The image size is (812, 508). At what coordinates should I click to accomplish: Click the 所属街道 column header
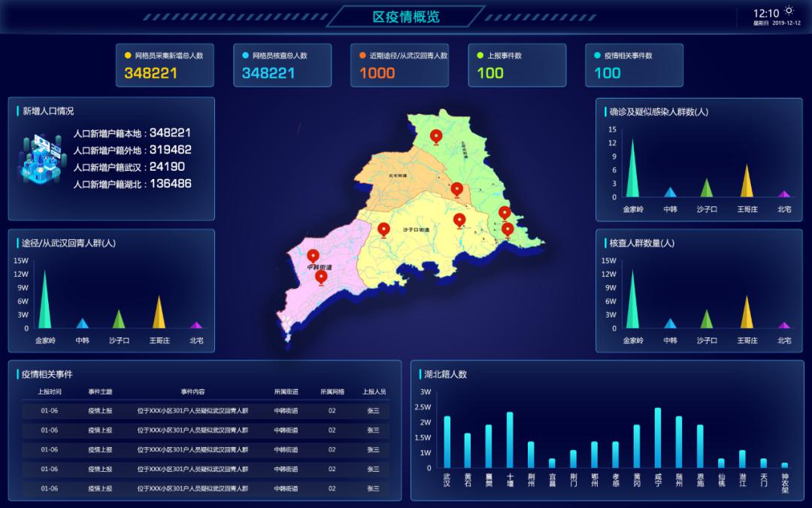point(286,391)
